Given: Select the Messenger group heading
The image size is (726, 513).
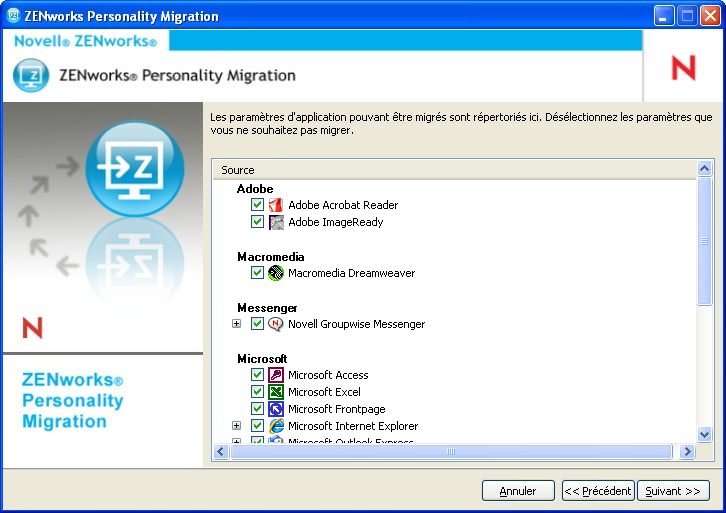Looking at the screenshot, I should click(x=267, y=308).
